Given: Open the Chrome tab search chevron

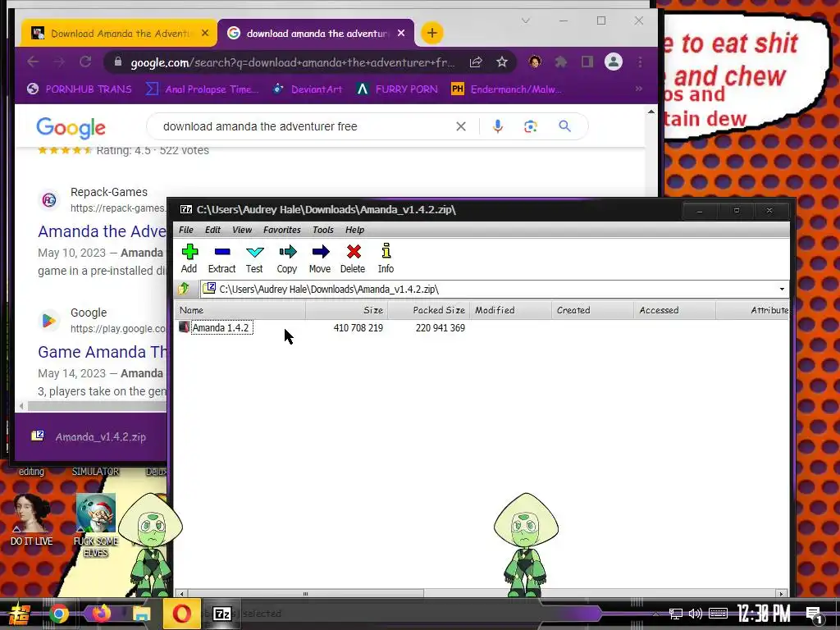Looking at the screenshot, I should point(526,21).
